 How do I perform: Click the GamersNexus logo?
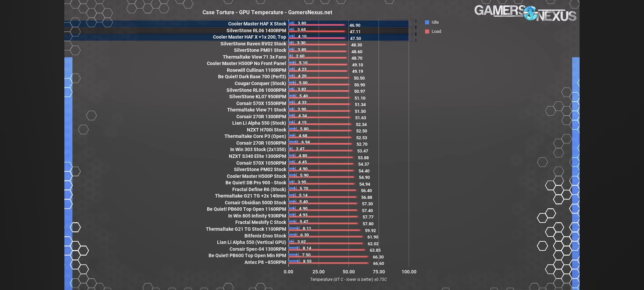tap(525, 13)
